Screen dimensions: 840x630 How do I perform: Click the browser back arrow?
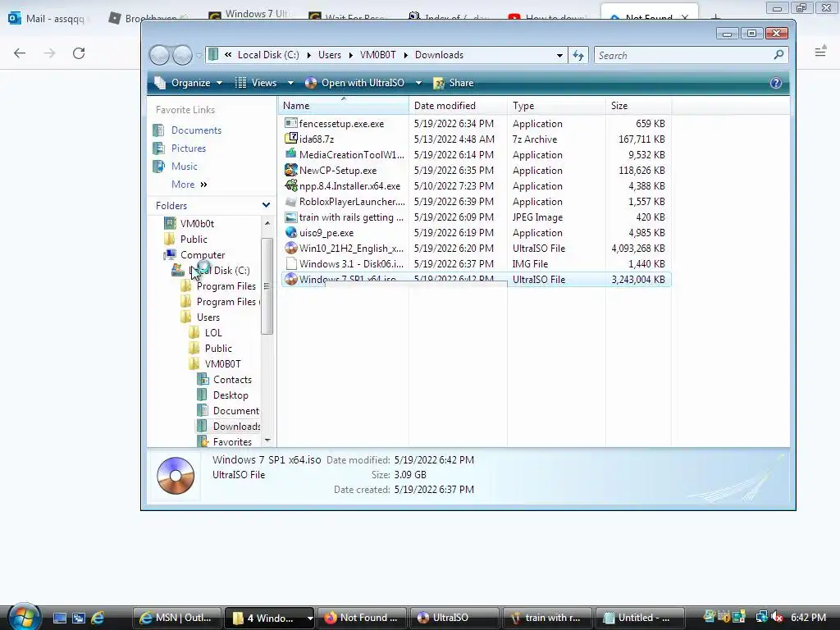pos(20,53)
